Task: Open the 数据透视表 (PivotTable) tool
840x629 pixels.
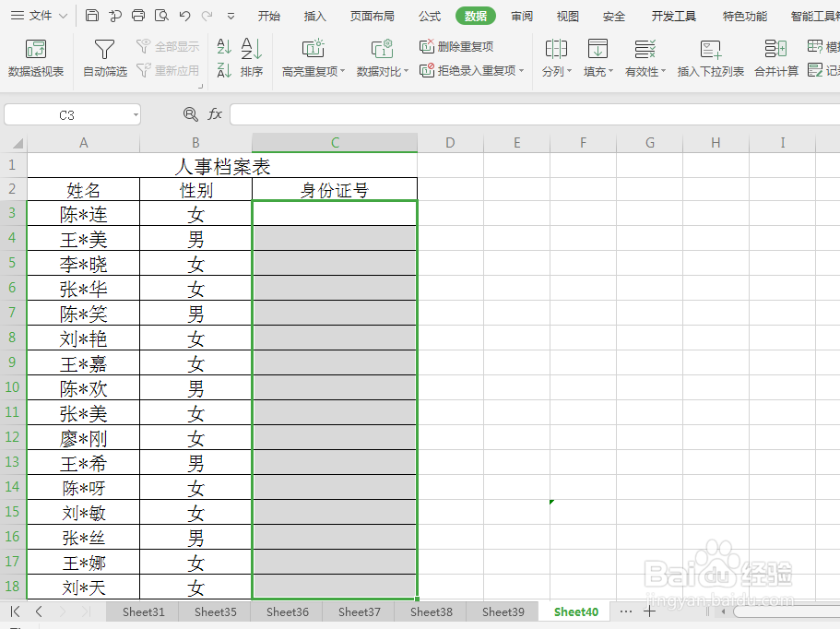Action: 37,55
